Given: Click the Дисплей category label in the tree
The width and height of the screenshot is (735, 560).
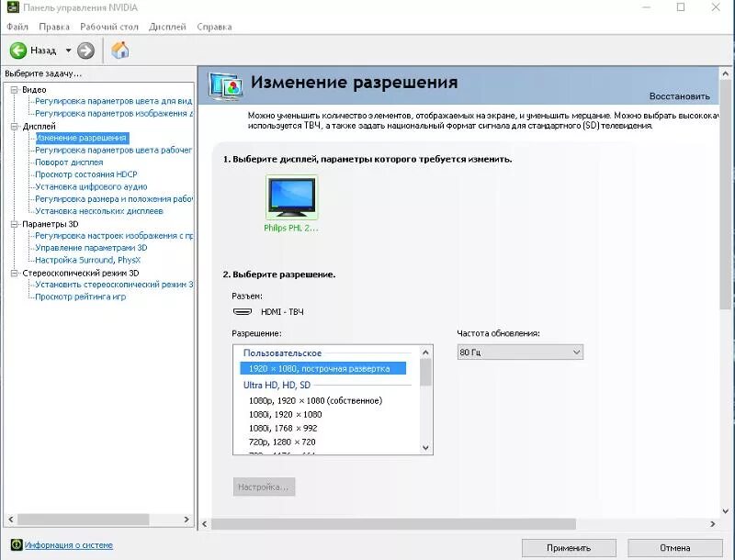Looking at the screenshot, I should click(x=39, y=127).
